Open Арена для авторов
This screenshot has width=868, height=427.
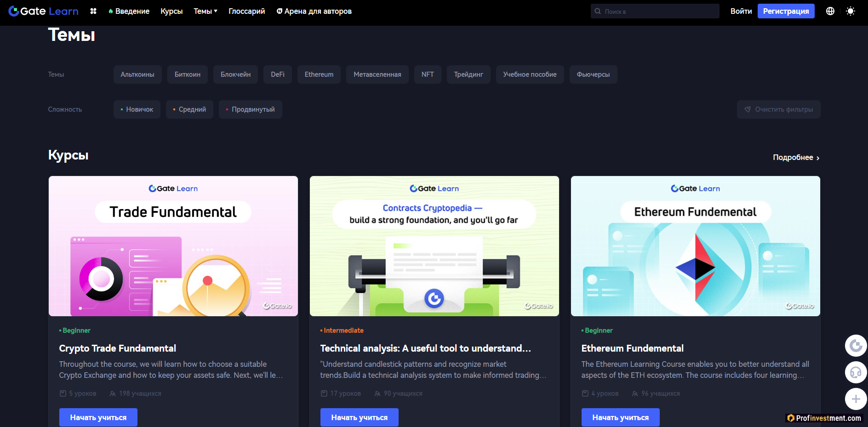coord(314,11)
